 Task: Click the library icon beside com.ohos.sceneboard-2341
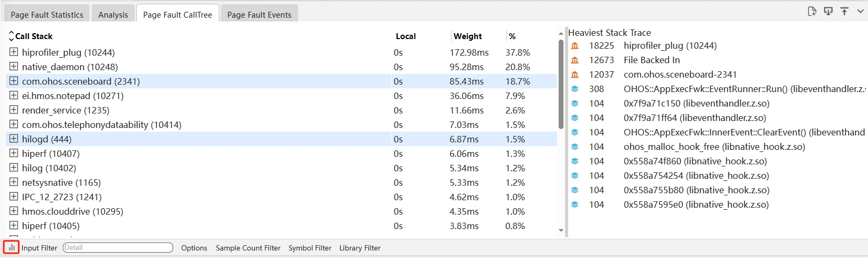pos(575,75)
